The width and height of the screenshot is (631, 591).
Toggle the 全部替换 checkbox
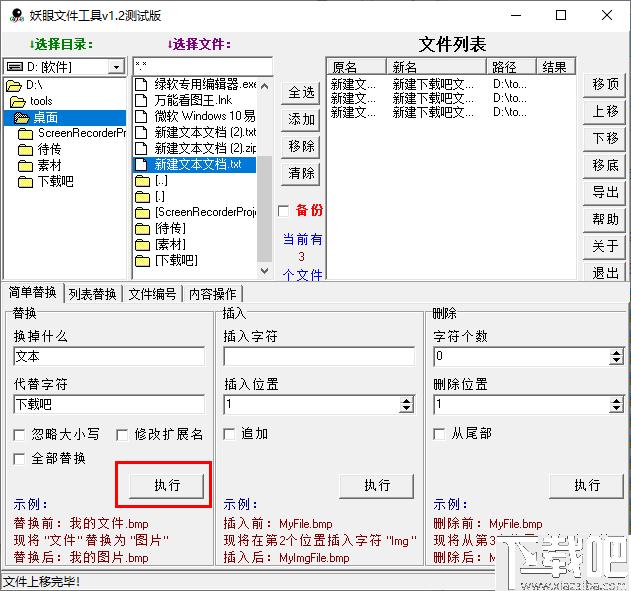pyautogui.click(x=19, y=459)
